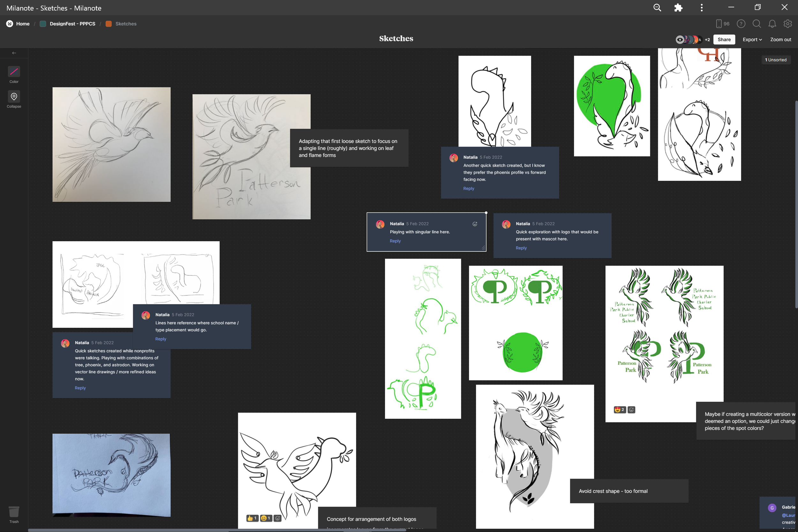Open the help question mark icon

tap(741, 24)
